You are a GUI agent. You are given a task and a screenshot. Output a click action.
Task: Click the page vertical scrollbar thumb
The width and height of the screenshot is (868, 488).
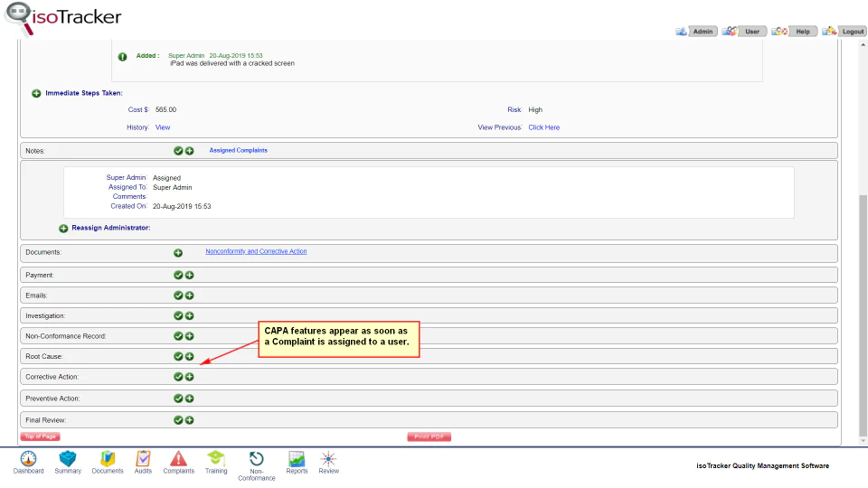pos(863,315)
